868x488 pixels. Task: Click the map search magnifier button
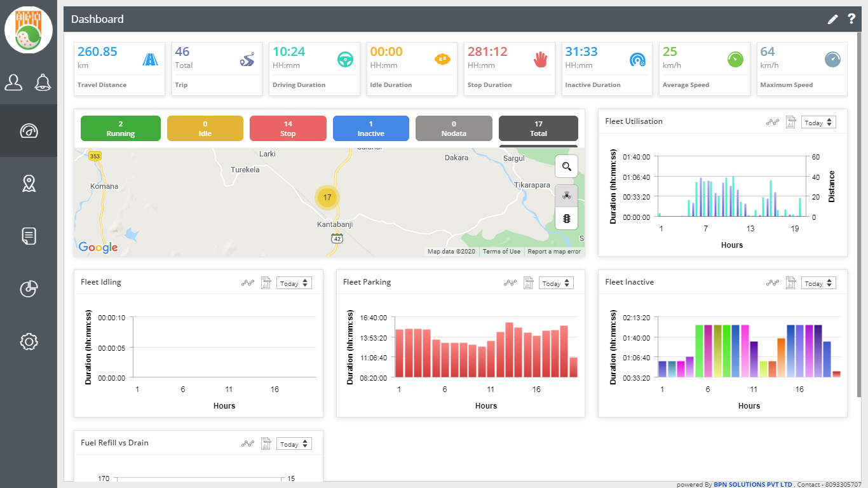(566, 166)
